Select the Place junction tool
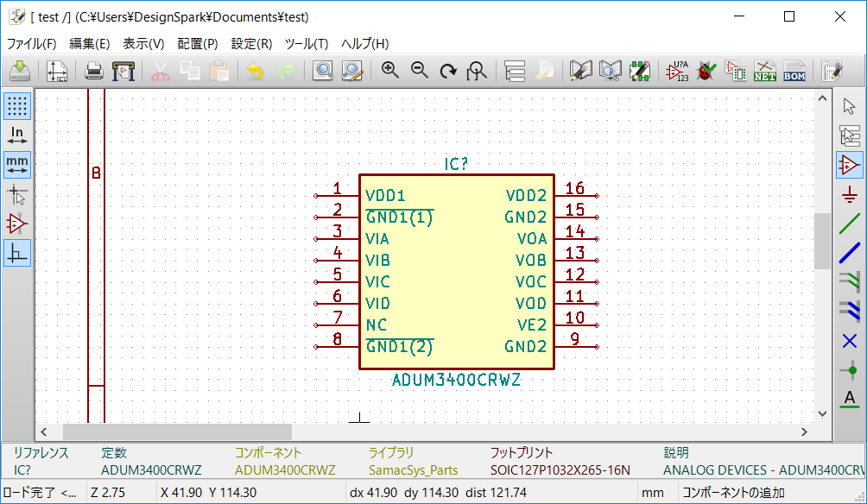 [x=850, y=370]
